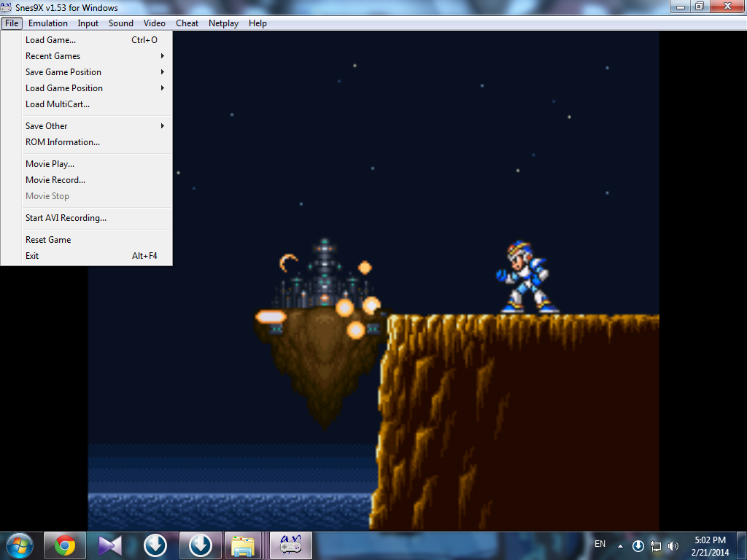The width and height of the screenshot is (747, 560).
Task: Open the volume speaker tray icon
Action: [x=673, y=546]
